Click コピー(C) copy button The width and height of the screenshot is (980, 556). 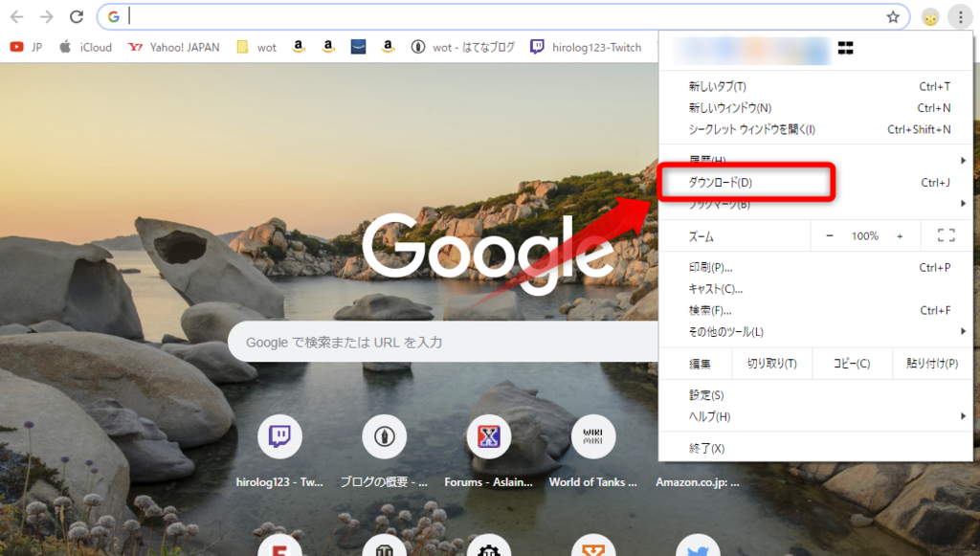[852, 364]
